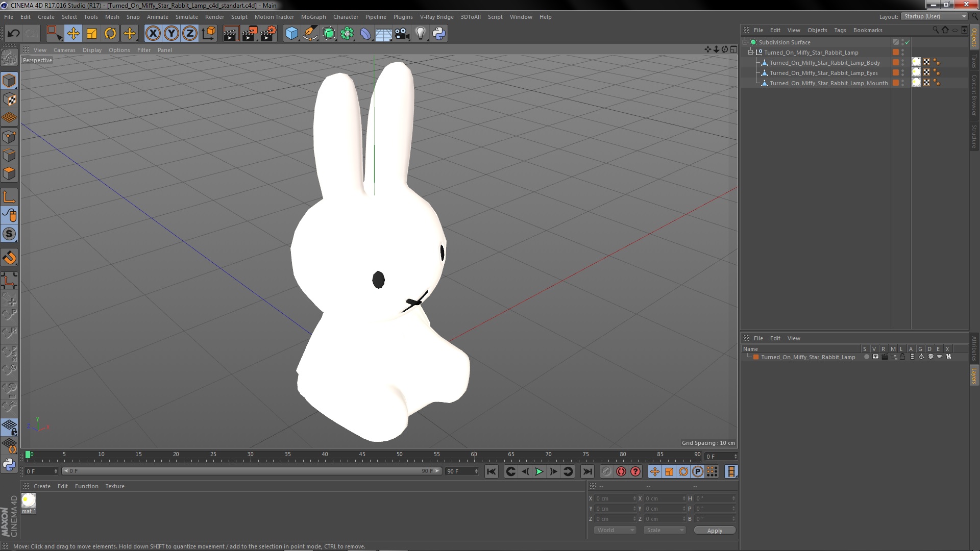Add a floor environment object
This screenshot has width=980, height=551.
pyautogui.click(x=384, y=34)
